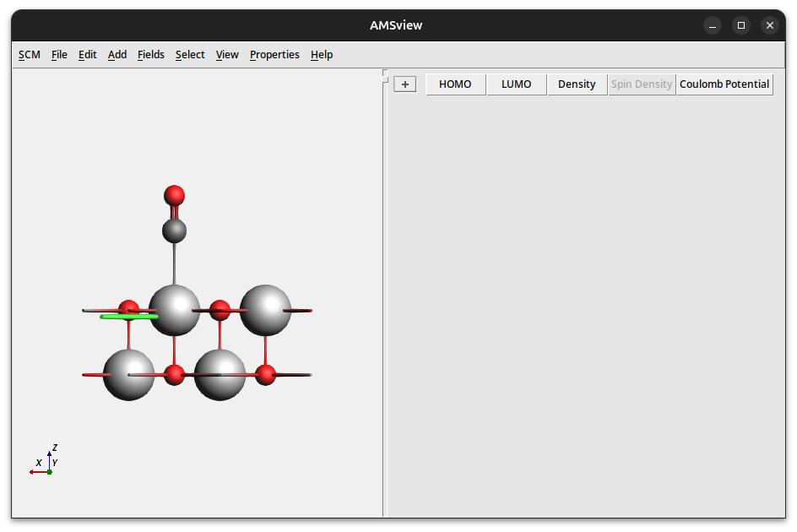Click the plus button beside HOMO
Image resolution: width=797 pixels, height=532 pixels.
pos(405,84)
